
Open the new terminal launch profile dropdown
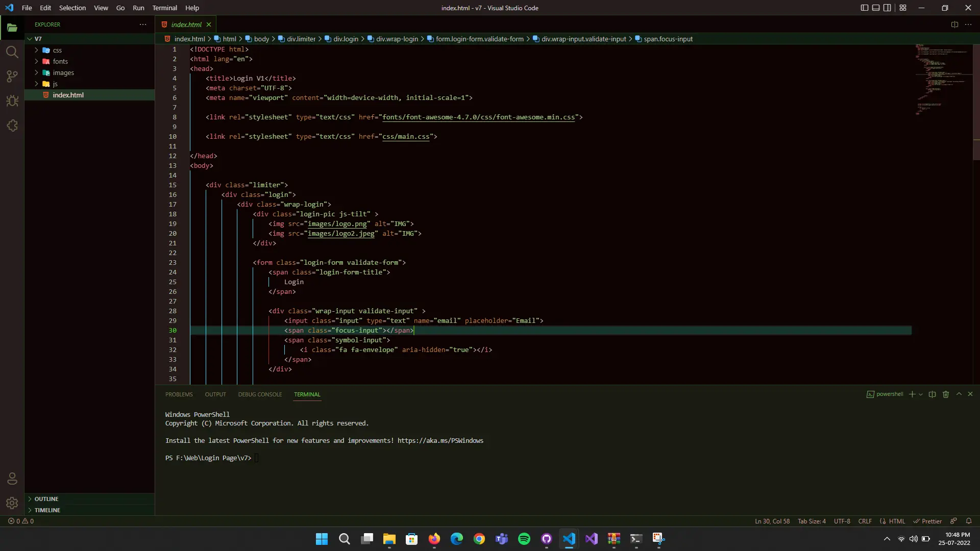[921, 394]
